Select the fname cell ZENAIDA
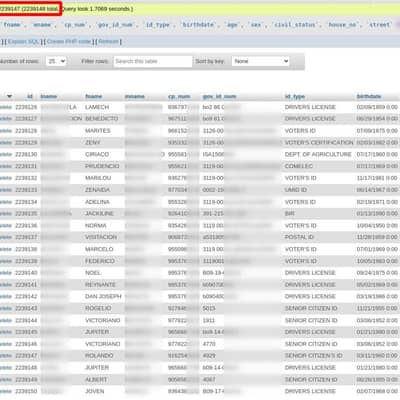400x400 pixels. click(97, 190)
